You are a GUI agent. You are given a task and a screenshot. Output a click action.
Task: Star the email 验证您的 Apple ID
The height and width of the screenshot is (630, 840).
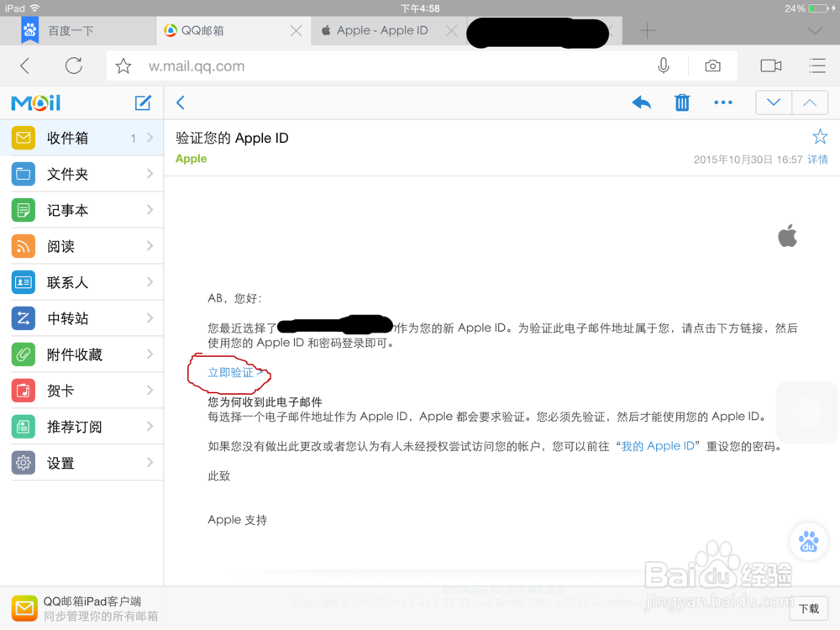[820, 137]
